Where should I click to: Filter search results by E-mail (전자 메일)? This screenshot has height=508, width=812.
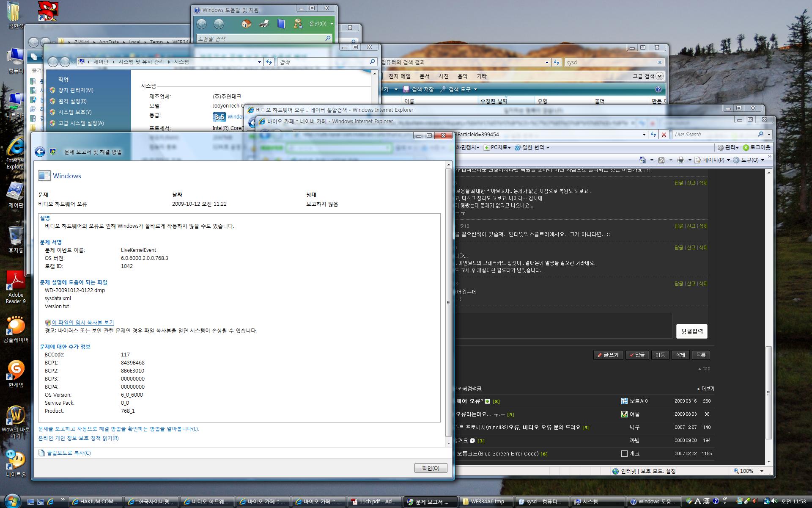400,76
